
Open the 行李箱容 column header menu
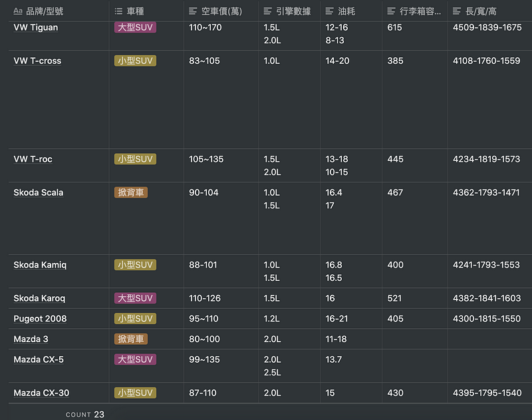pos(414,11)
